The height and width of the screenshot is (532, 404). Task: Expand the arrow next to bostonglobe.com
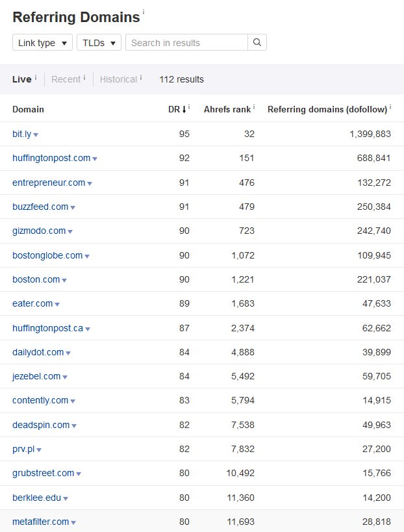click(87, 256)
